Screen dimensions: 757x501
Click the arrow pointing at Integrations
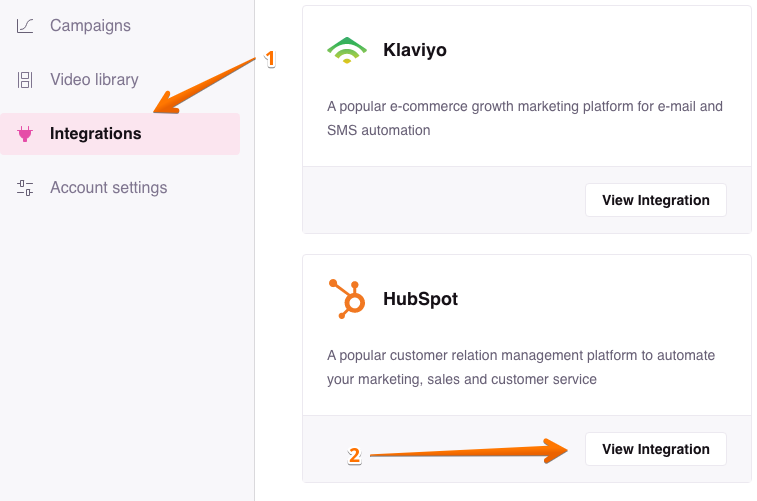tap(204, 86)
